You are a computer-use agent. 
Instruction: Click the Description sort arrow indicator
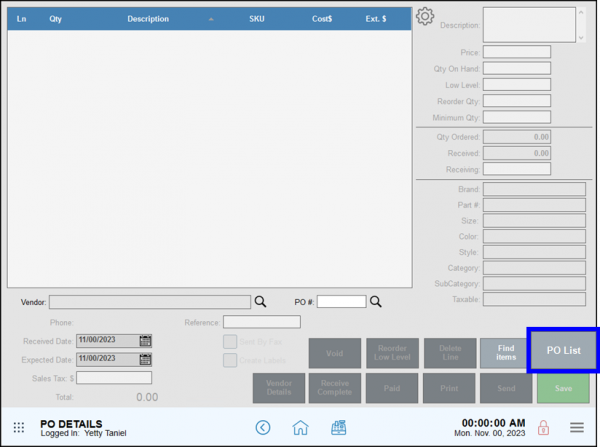click(211, 19)
